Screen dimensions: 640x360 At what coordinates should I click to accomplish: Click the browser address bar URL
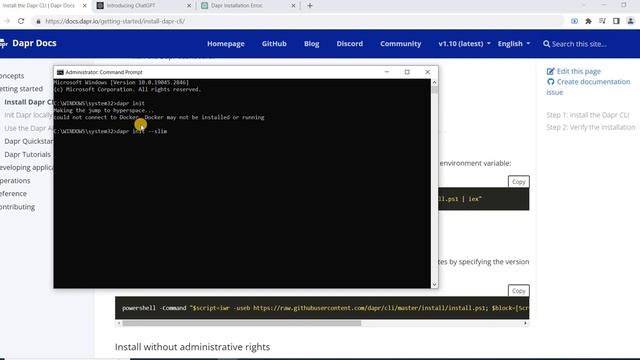click(115, 21)
